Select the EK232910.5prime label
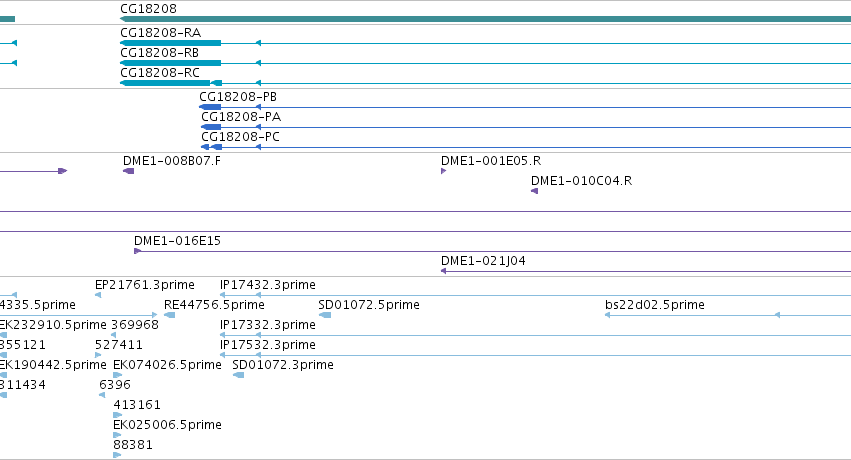The height and width of the screenshot is (460, 851). pos(53,325)
